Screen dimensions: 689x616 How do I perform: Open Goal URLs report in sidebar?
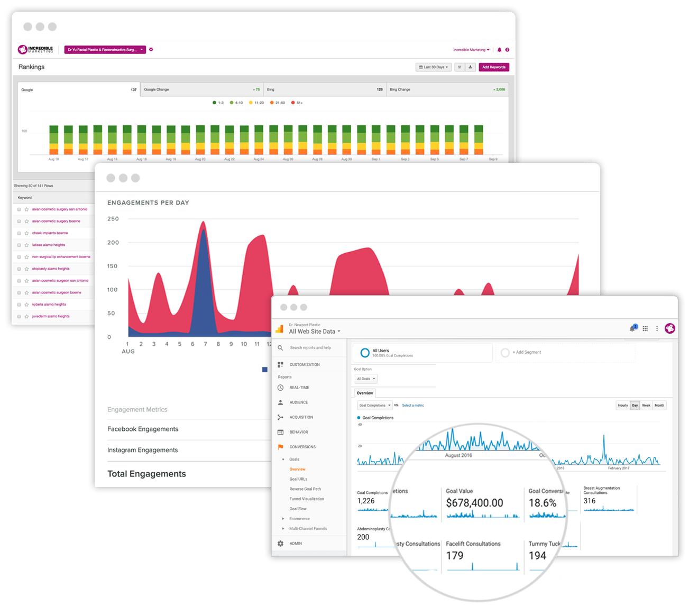click(298, 479)
